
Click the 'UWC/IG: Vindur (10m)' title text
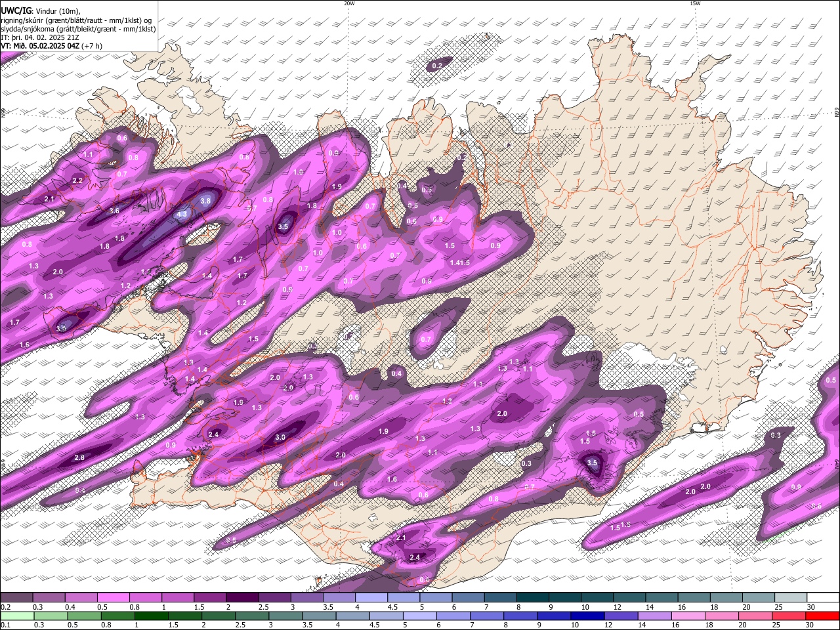[40, 10]
